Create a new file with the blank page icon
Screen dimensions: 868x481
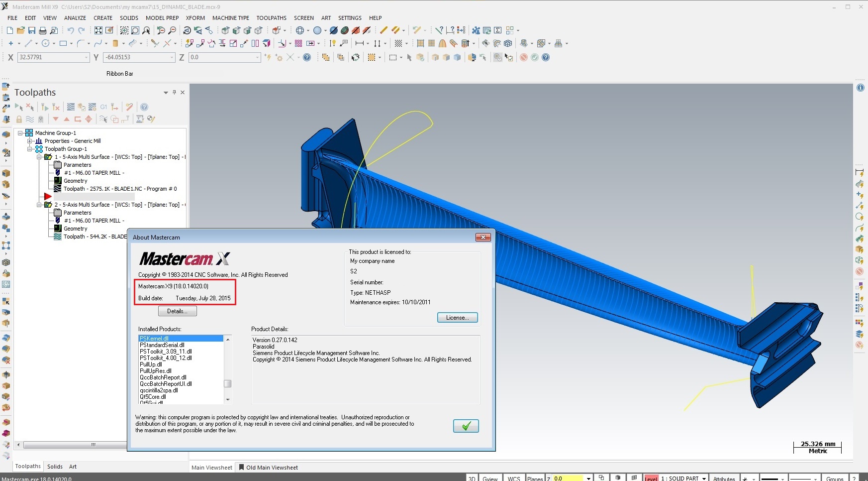(x=10, y=30)
